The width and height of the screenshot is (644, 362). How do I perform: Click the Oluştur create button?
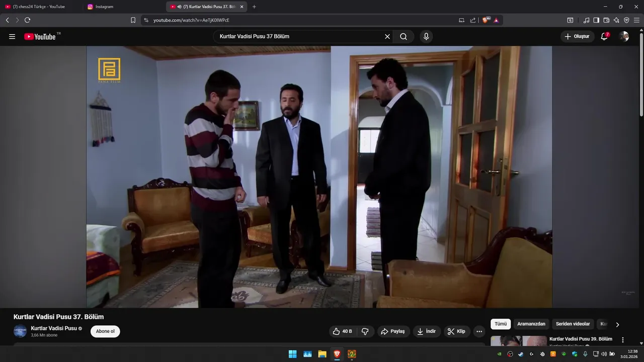coord(577,37)
